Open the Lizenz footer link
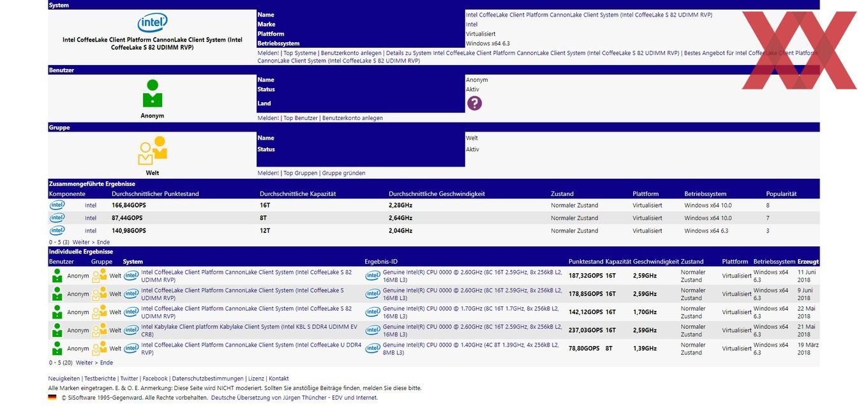868x406 pixels. tap(256, 379)
